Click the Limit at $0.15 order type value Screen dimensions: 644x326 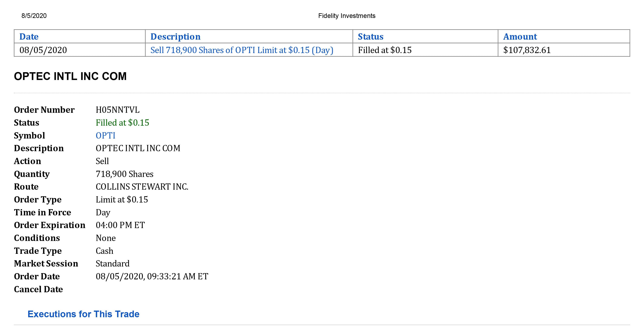coord(122,200)
